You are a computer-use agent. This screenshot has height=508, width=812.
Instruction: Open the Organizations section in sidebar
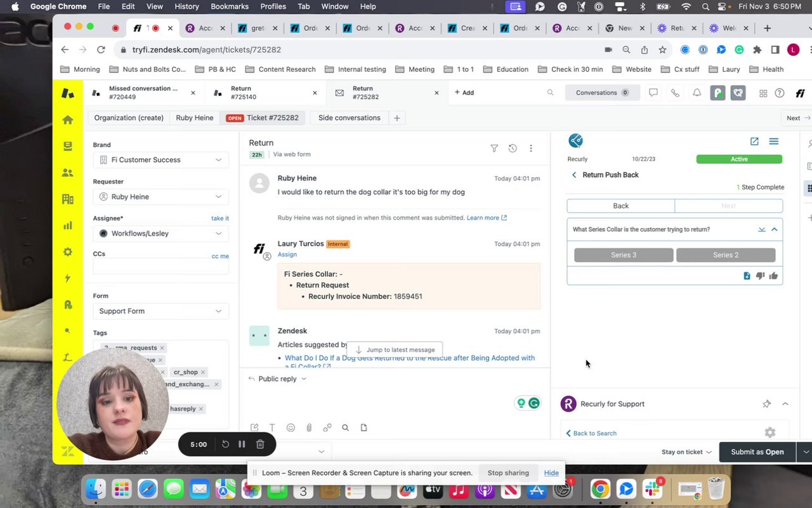(x=68, y=199)
